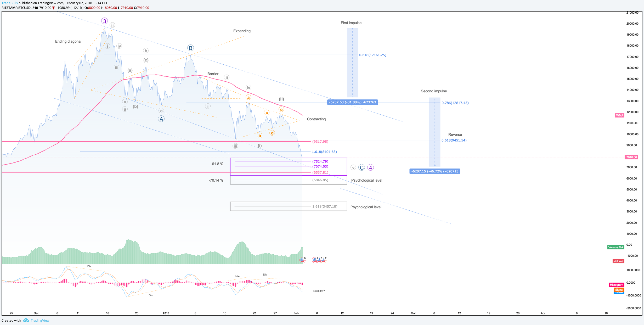The image size is (644, 325).
Task: Click the -70.14 % label
Action: (216, 180)
